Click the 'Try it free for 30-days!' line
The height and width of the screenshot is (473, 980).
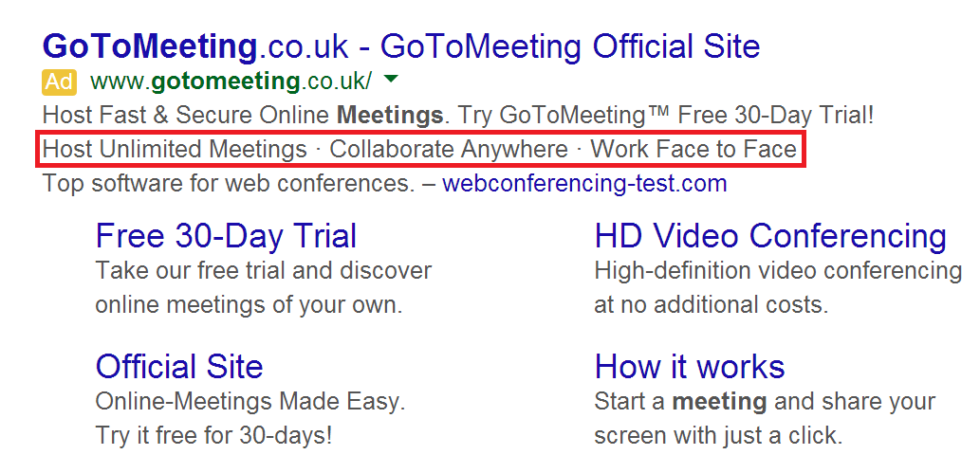tap(213, 436)
